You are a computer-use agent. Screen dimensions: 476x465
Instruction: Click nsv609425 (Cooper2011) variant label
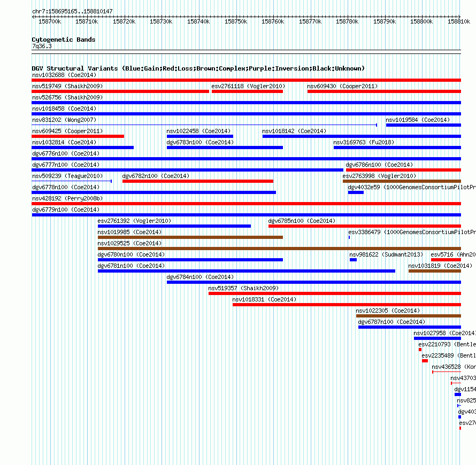pyautogui.click(x=67, y=131)
